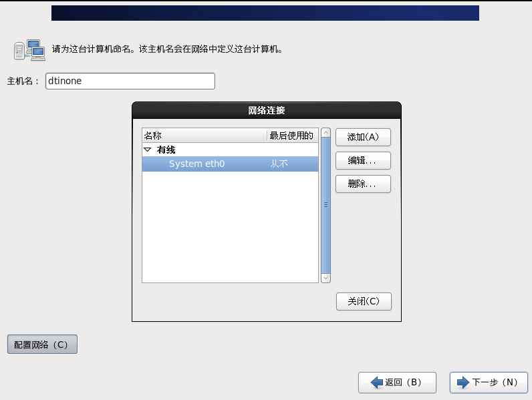Select the System eth0 connection row
This screenshot has width=532, height=400.
(230, 164)
